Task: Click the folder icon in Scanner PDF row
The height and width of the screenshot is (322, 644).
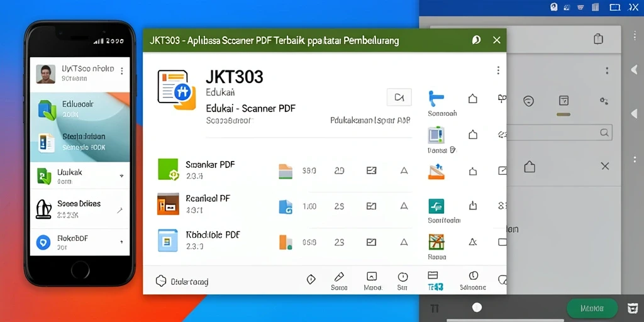Action: point(286,171)
